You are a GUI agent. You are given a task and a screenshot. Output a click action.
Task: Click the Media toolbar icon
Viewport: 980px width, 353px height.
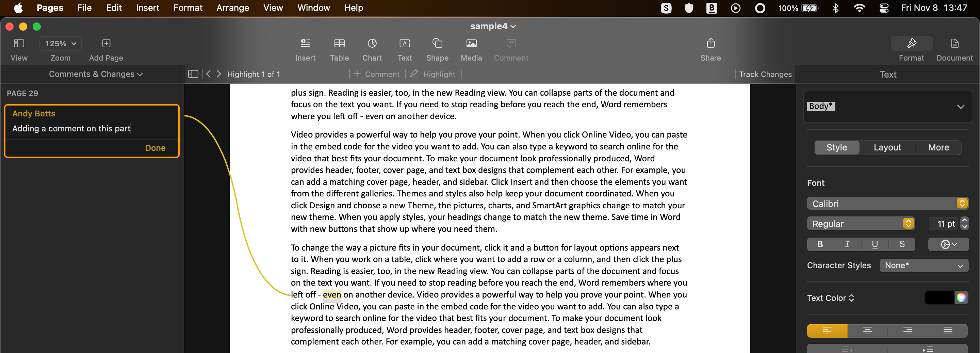pyautogui.click(x=471, y=44)
